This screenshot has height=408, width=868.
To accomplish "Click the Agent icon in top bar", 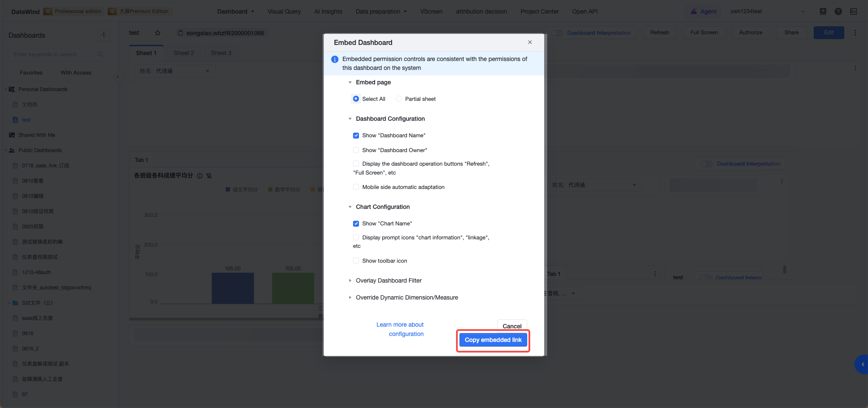I will click(694, 11).
